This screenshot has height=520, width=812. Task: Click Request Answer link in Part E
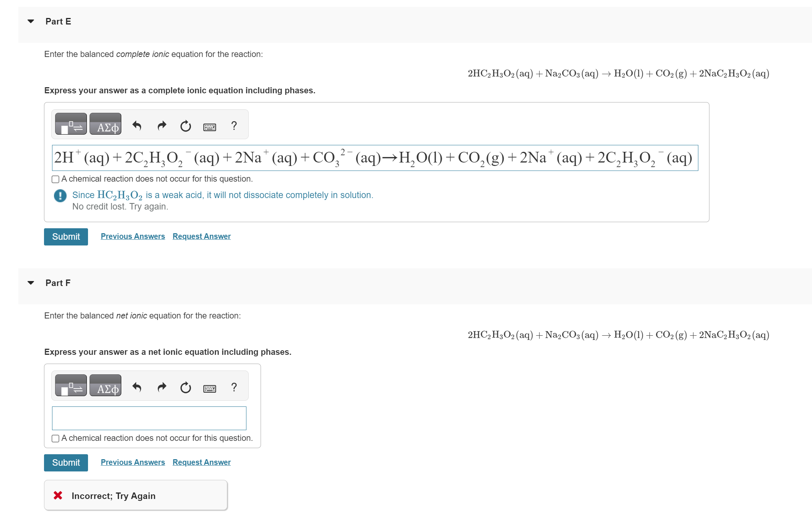click(201, 237)
